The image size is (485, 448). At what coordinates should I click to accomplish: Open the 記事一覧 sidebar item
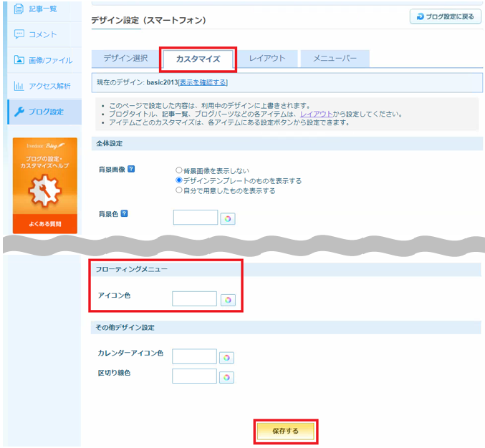(x=44, y=9)
